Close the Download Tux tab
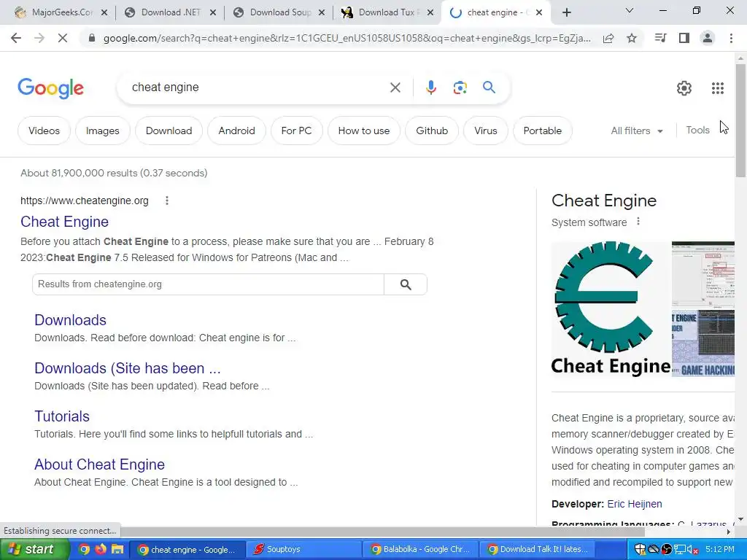This screenshot has width=747, height=560. (430, 13)
